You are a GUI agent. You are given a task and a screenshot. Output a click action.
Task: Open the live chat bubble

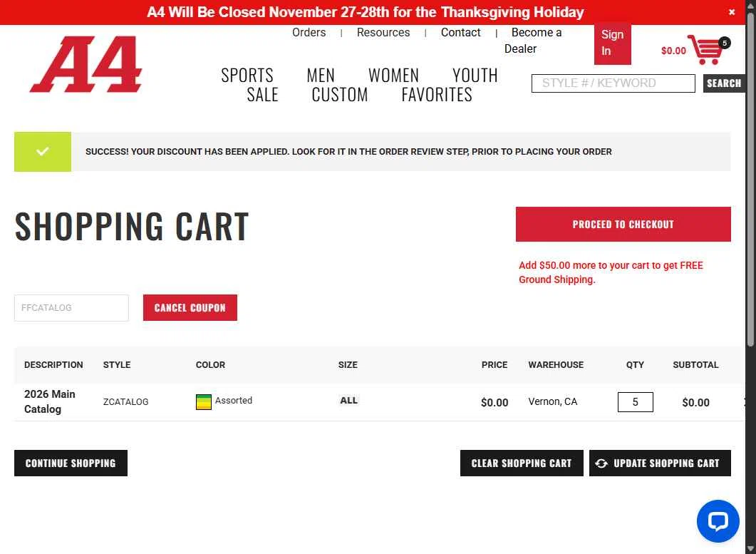pyautogui.click(x=718, y=521)
